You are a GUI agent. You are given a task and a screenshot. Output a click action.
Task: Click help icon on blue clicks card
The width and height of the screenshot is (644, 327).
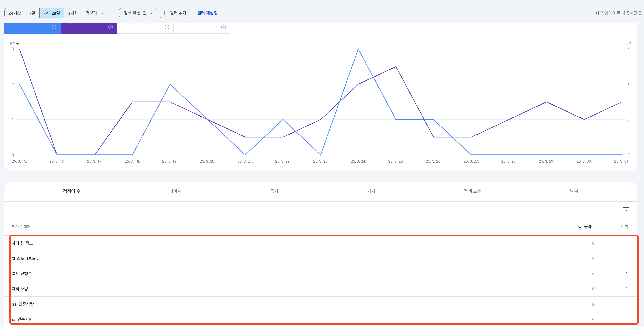coord(54,27)
